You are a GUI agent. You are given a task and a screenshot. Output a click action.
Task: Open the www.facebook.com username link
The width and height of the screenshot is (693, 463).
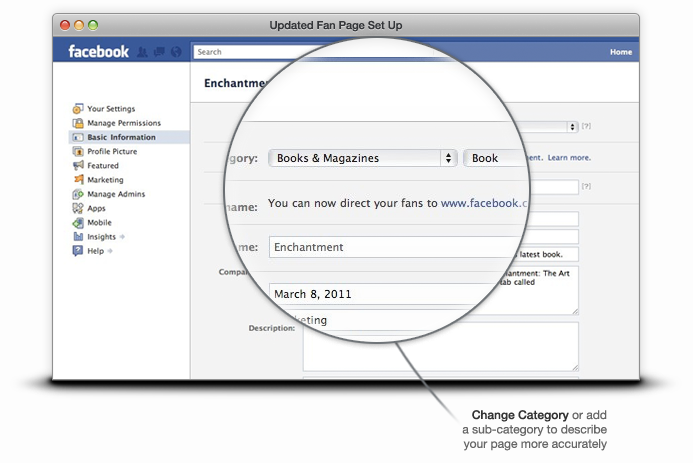click(x=484, y=203)
